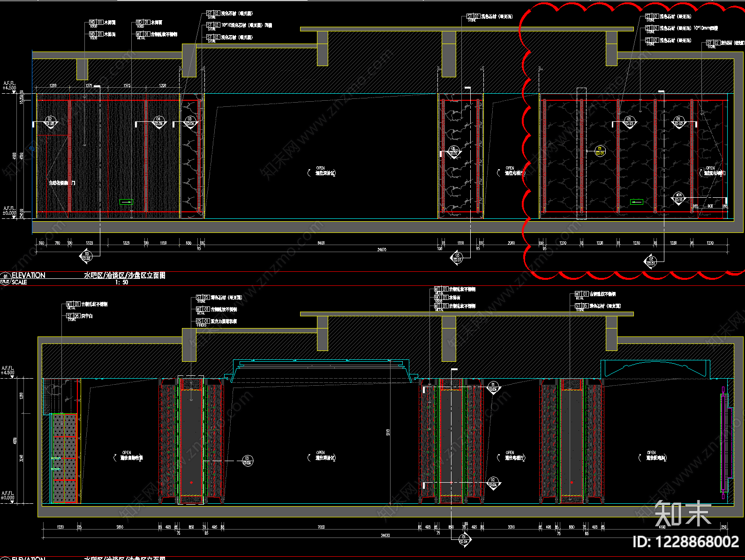Click the green right-arrow exit sign symbol
Image resolution: width=745 pixels, height=560 pixels.
126,202
